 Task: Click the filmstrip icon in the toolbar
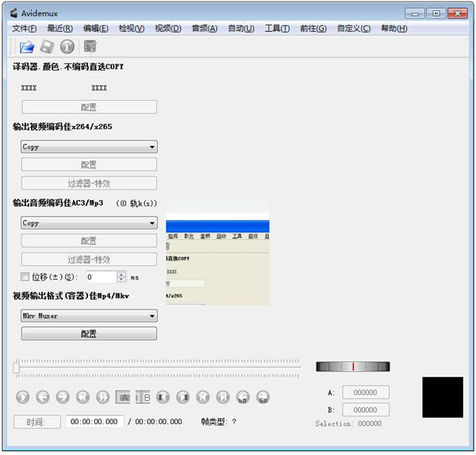click(90, 47)
